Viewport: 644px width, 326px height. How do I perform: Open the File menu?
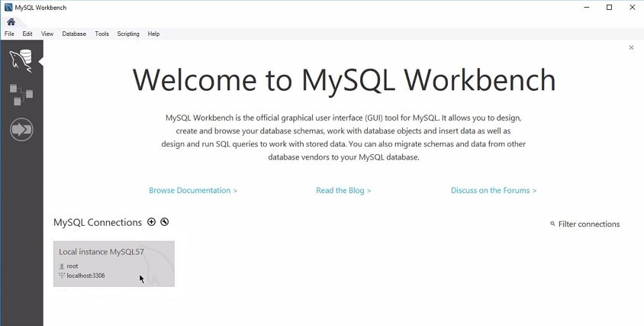pos(9,34)
